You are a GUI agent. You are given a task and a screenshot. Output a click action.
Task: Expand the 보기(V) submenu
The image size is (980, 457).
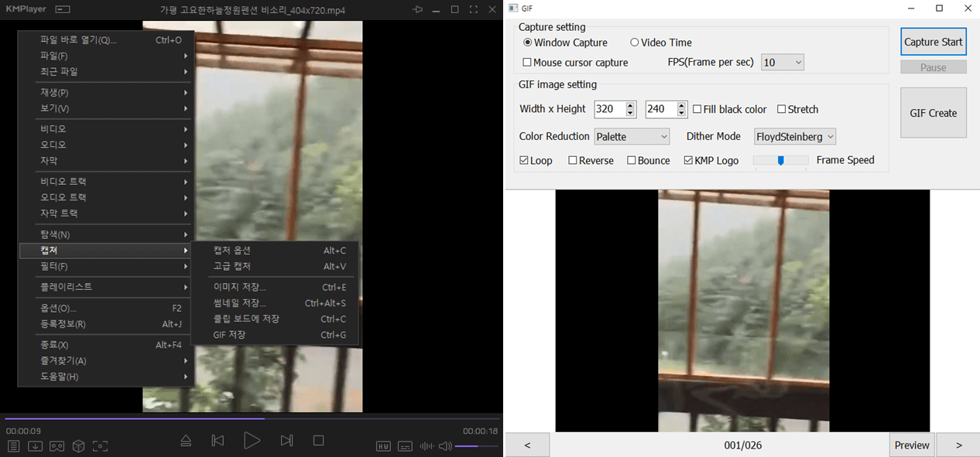[x=105, y=108]
